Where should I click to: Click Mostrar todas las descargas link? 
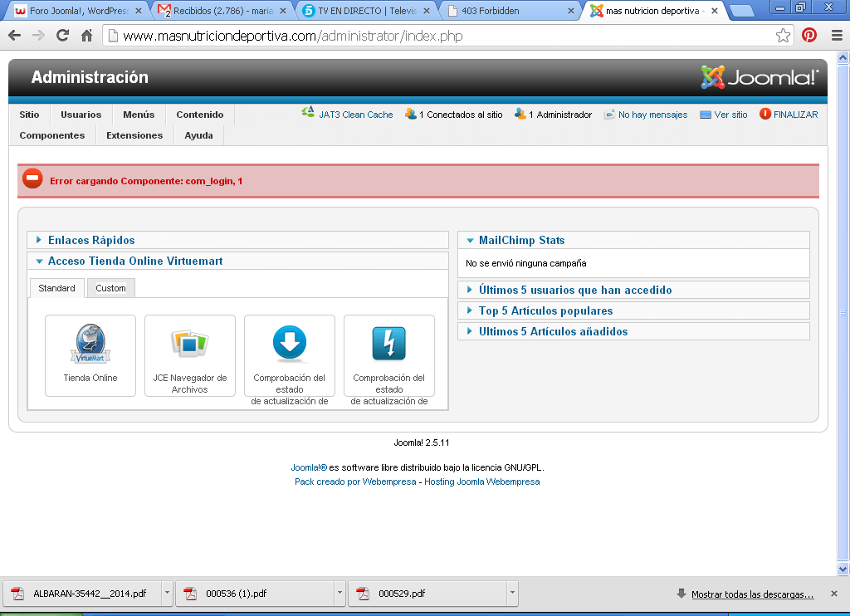(752, 594)
